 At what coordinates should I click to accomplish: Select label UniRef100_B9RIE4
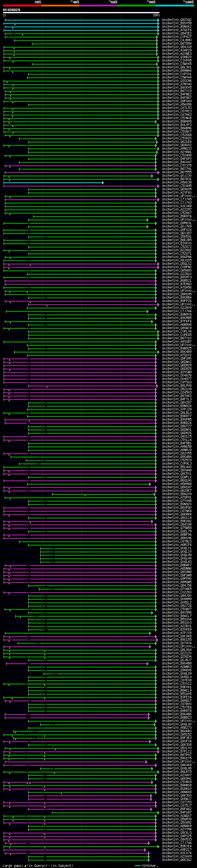click(x=177, y=846)
